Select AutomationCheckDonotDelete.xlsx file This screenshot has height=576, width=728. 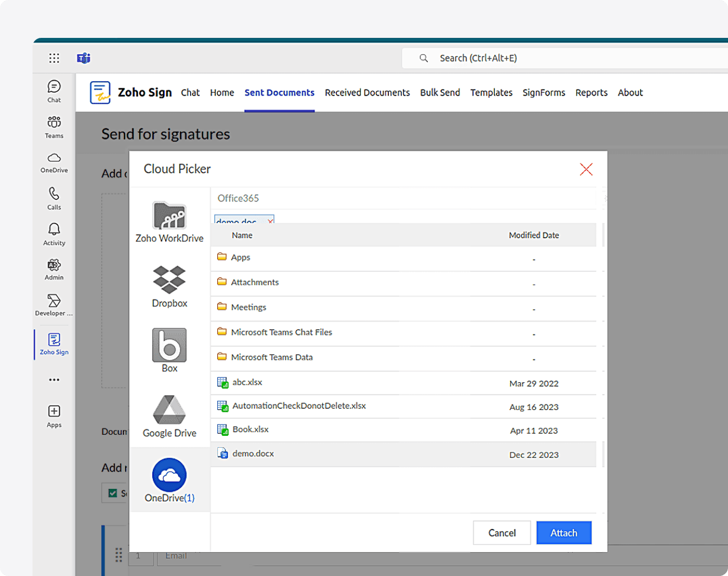(x=404, y=406)
